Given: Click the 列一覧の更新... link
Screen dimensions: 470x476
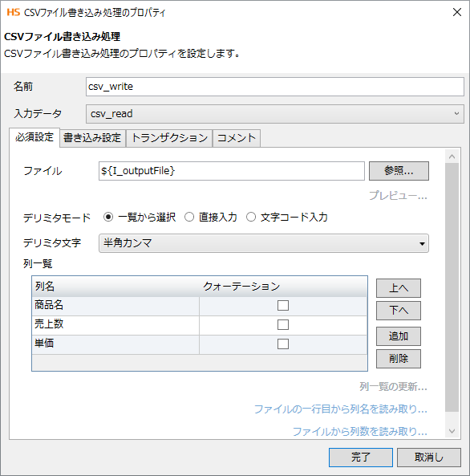Looking at the screenshot, I should tap(393, 387).
